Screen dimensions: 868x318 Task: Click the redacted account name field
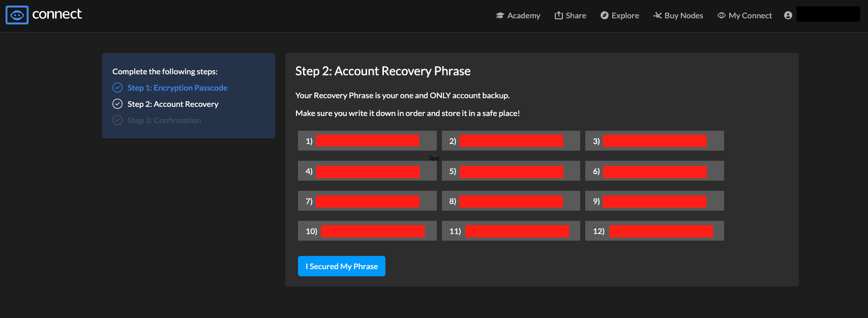pos(828,14)
